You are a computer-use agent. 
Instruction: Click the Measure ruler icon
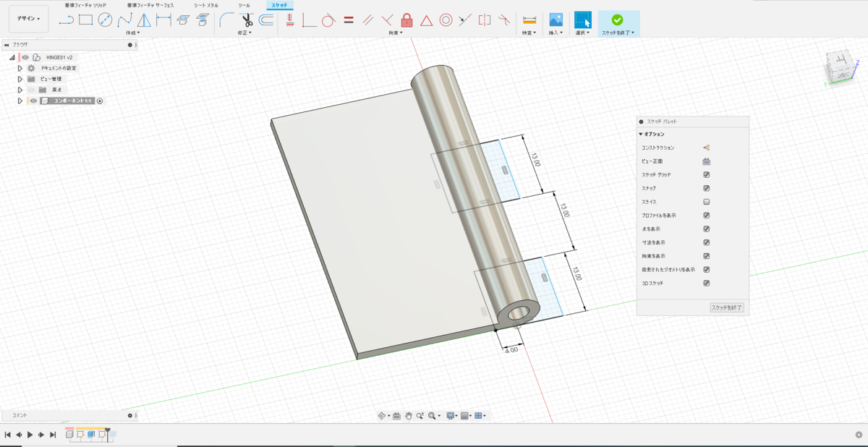point(529,20)
